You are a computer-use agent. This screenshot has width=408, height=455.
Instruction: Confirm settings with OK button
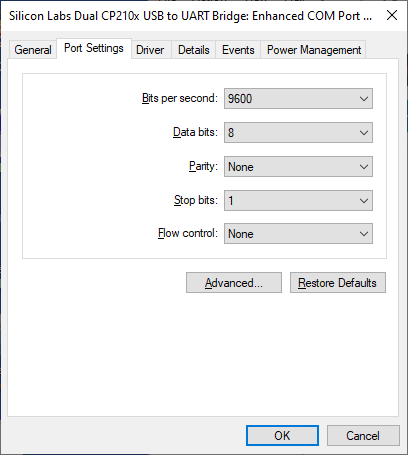click(x=282, y=435)
